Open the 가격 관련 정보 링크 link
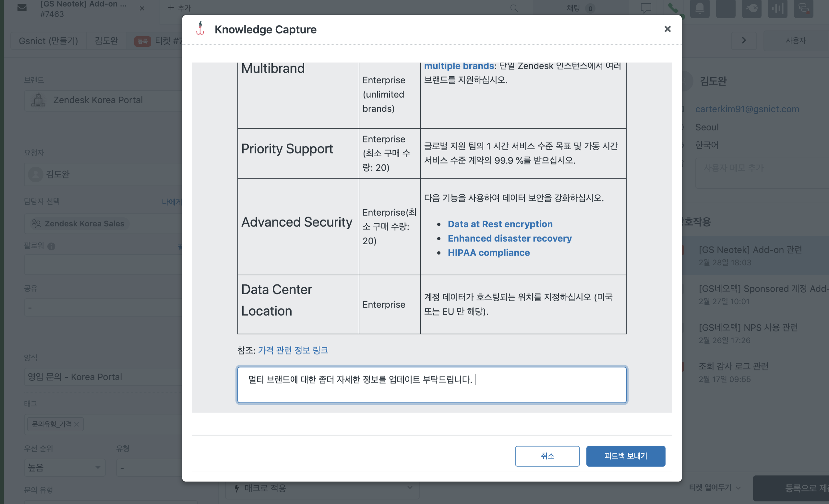Viewport: 829px width, 504px height. click(x=293, y=350)
